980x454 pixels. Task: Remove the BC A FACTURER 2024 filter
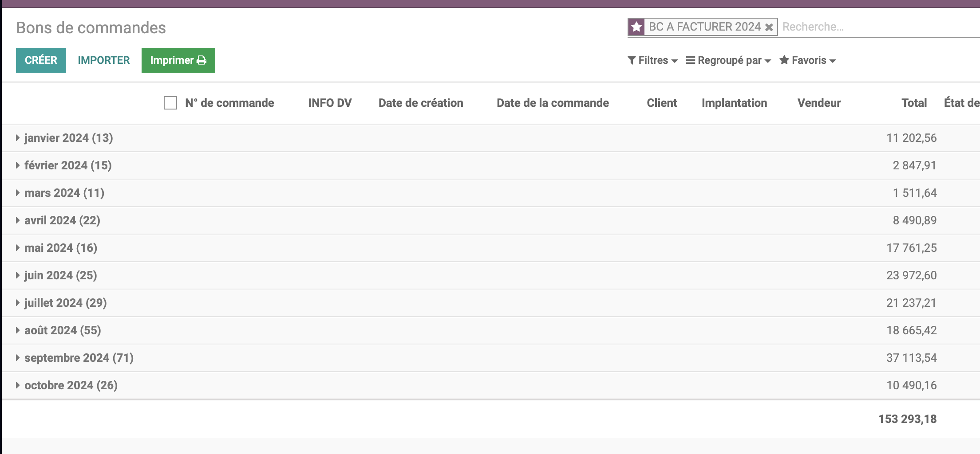click(769, 27)
